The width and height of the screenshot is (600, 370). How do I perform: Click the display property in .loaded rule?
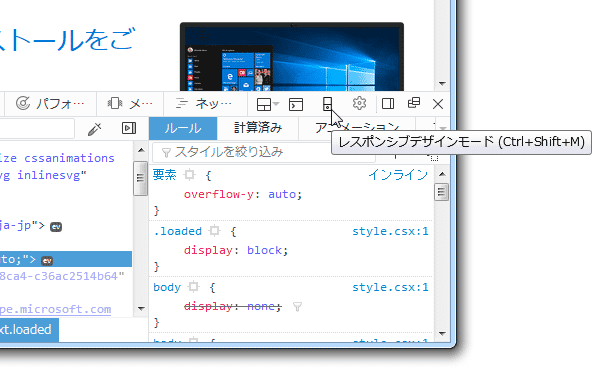(208, 250)
